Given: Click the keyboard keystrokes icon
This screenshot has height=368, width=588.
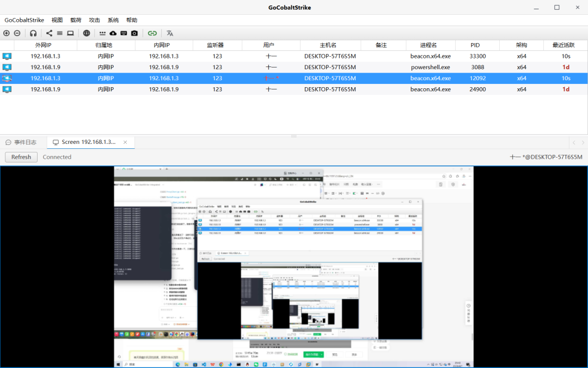Looking at the screenshot, I should click(124, 33).
